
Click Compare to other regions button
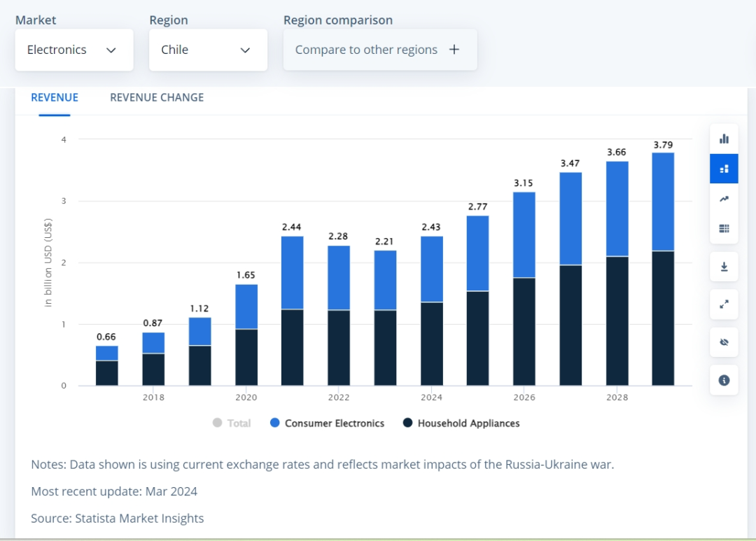click(x=366, y=50)
